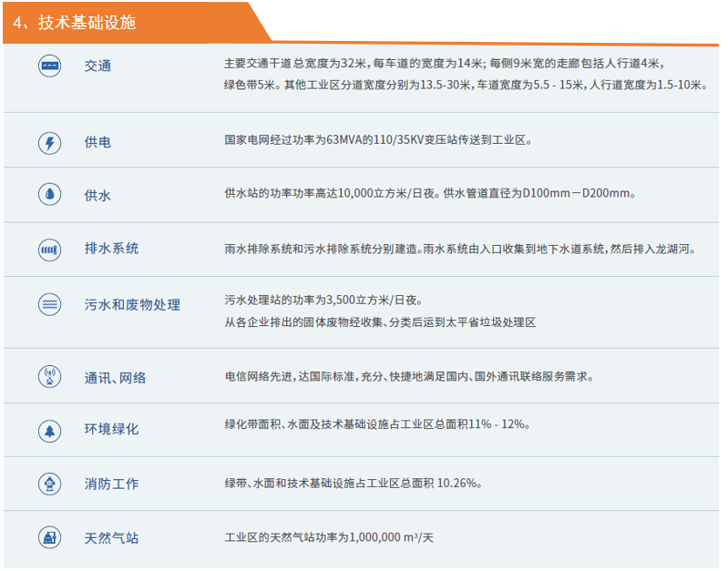
Task: Click the factory icon for 天然气站
Action: point(49,537)
